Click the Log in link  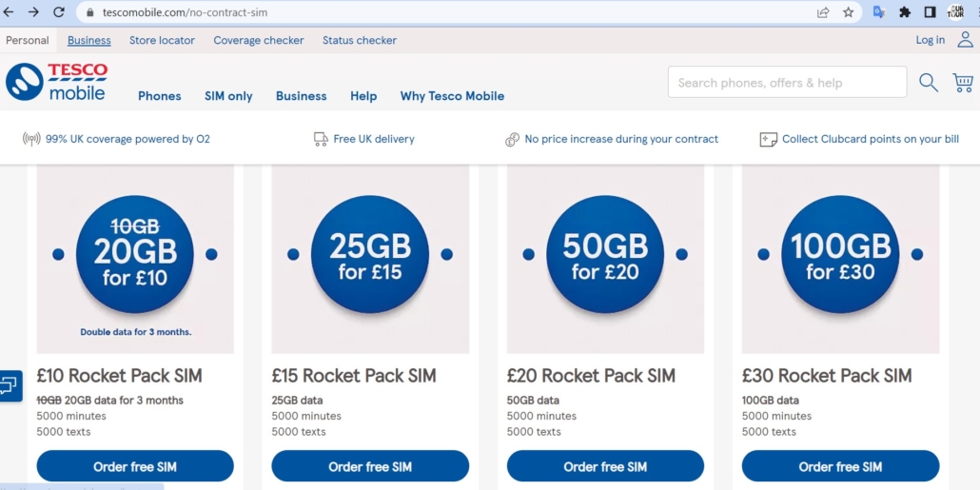pos(930,40)
